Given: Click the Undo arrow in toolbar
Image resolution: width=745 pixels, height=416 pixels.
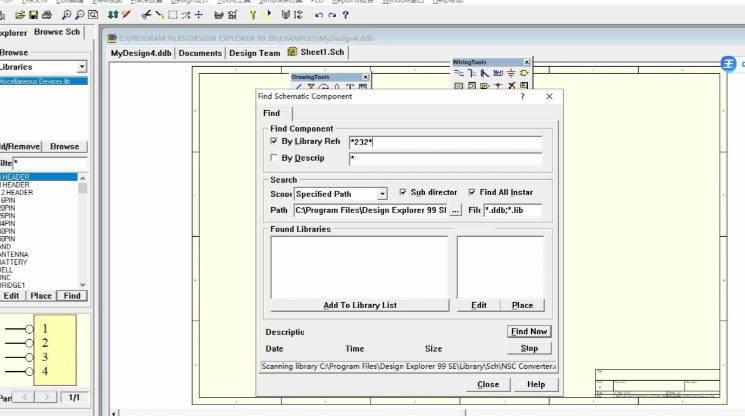Looking at the screenshot, I should (319, 16).
